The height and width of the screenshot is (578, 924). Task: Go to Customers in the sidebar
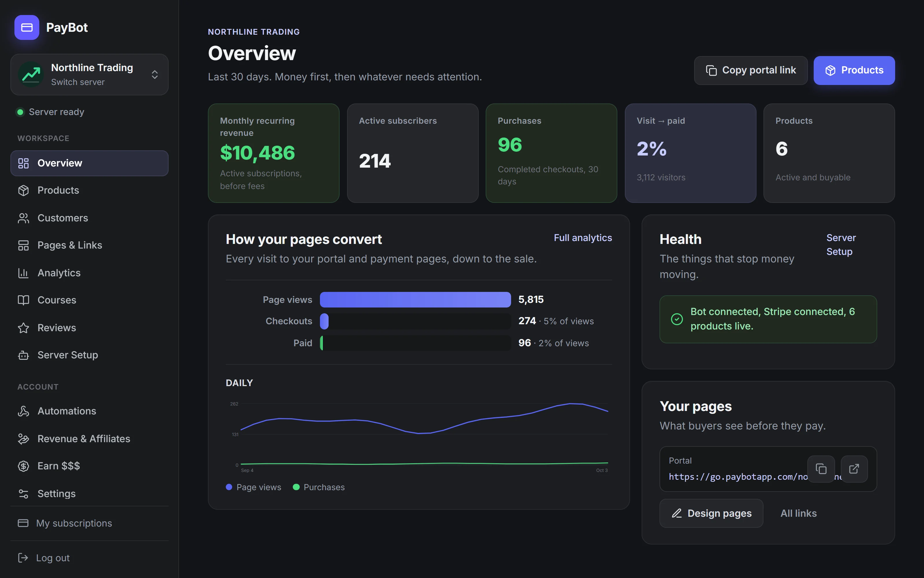tap(89, 218)
